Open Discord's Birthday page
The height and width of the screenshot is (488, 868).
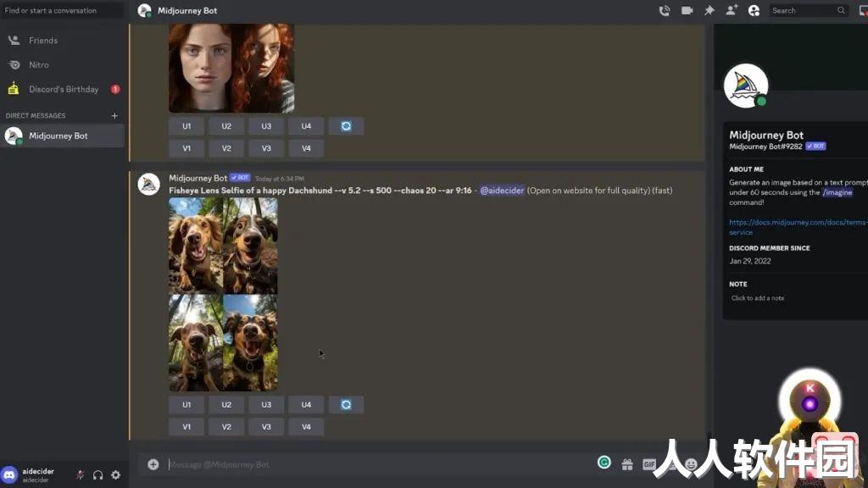pos(63,89)
